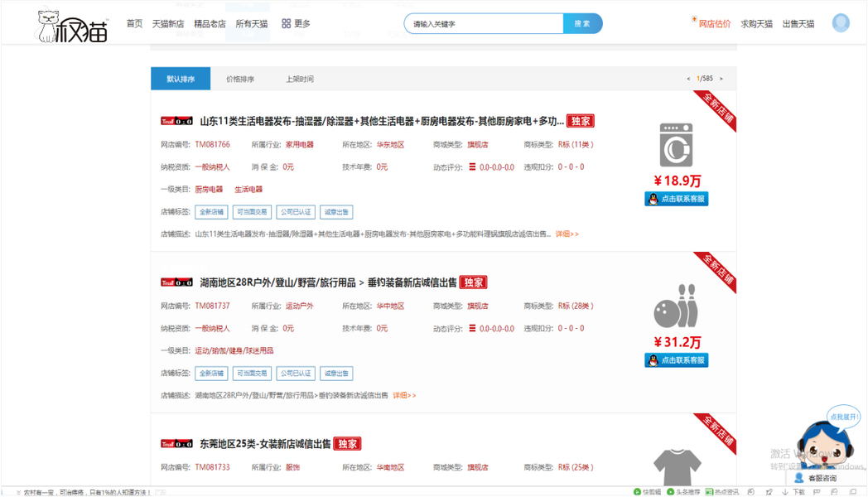Click 生活电器 category link
This screenshot has height=497, width=868.
click(248, 190)
